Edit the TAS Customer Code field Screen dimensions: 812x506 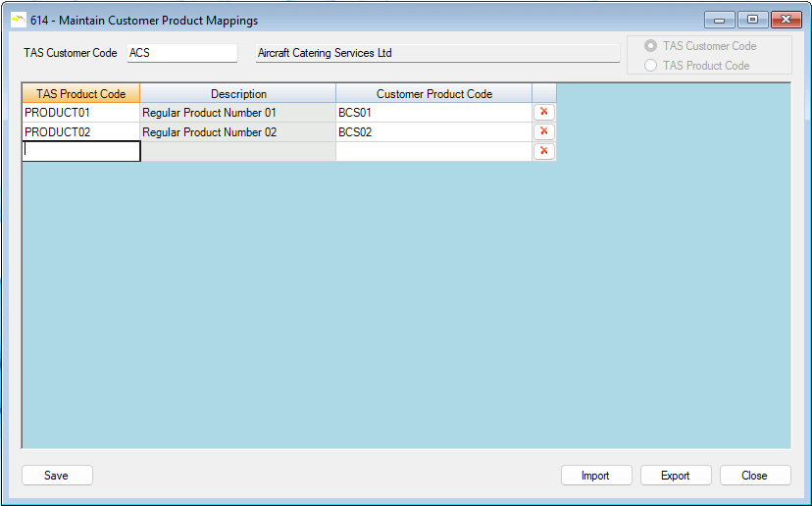pos(181,53)
